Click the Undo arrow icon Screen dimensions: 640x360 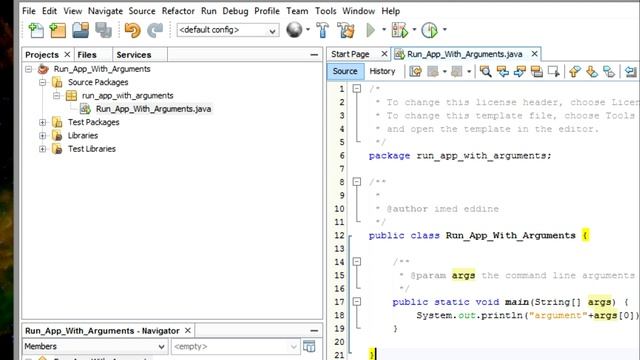(x=133, y=30)
